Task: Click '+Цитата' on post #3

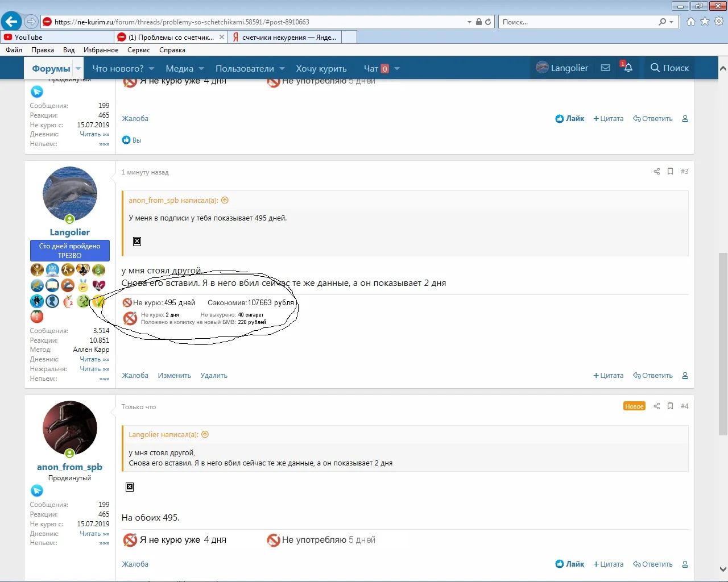Action: (x=609, y=376)
